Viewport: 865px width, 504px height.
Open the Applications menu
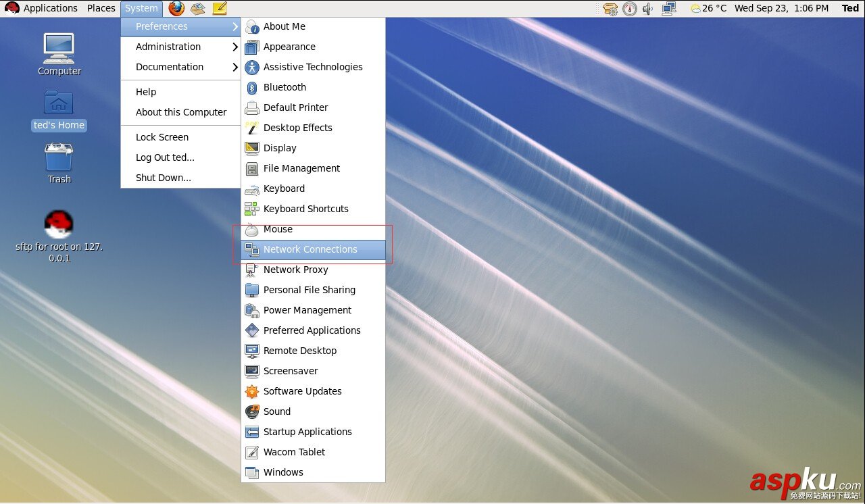(x=51, y=8)
